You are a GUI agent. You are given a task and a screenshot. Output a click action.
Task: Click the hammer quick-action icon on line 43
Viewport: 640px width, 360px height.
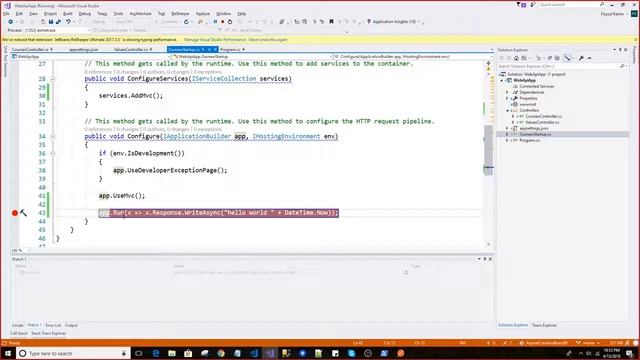[24, 213]
